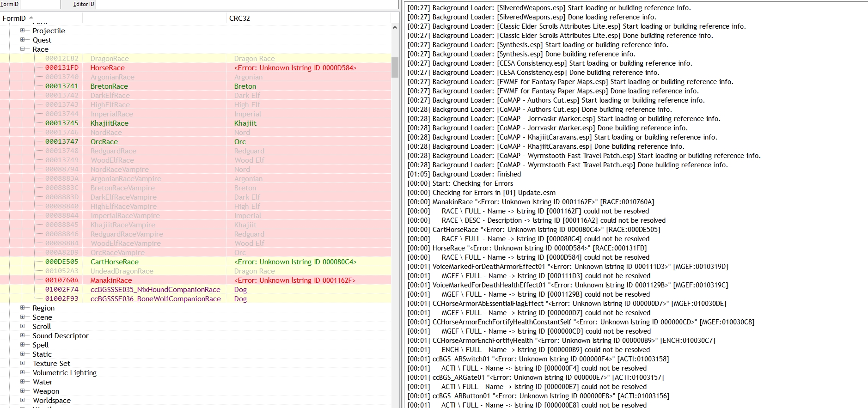The width and height of the screenshot is (868, 408).
Task: Expand the Water tree node
Action: tap(22, 382)
